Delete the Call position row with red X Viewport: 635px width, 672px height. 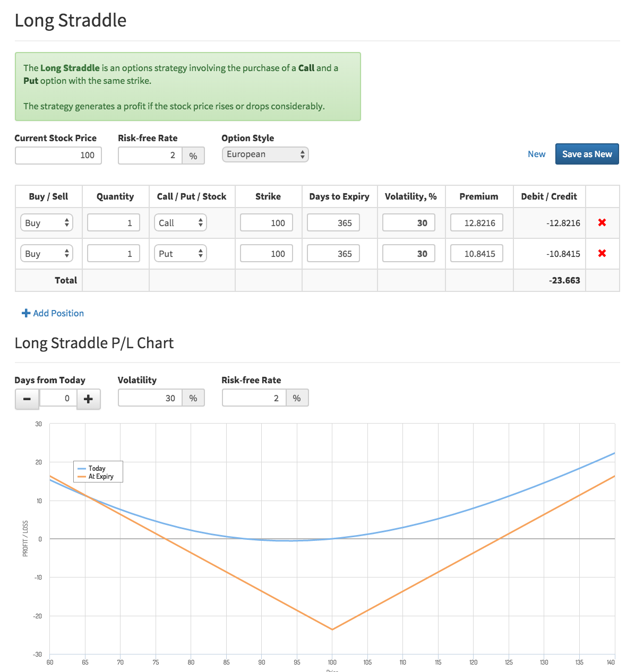click(x=602, y=222)
